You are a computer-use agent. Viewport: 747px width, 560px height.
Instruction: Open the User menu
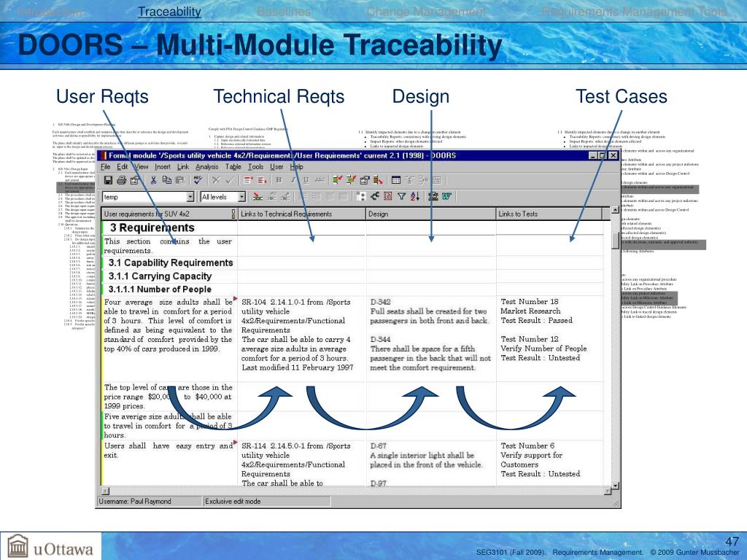click(x=276, y=167)
